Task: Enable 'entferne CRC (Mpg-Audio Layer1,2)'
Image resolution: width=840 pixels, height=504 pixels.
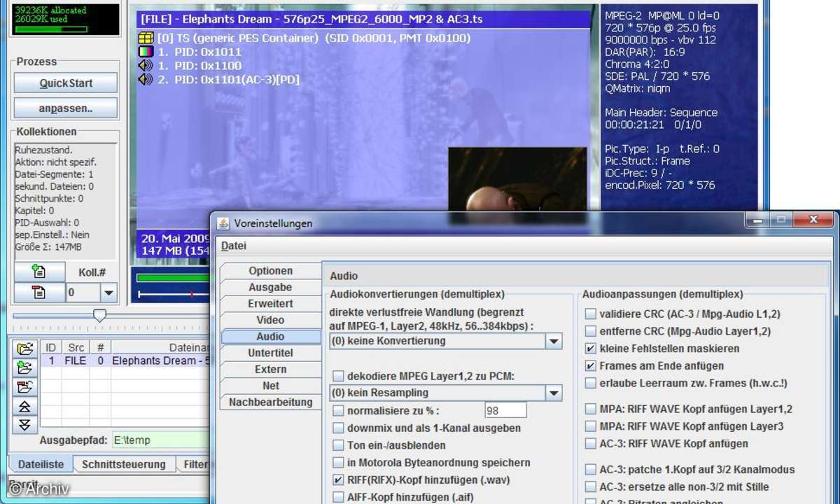Action: pyautogui.click(x=591, y=331)
